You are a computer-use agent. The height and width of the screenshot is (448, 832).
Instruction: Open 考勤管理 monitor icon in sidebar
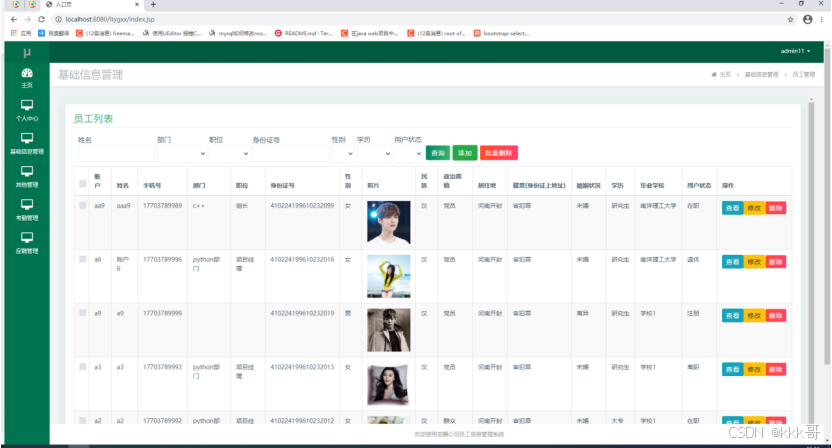(x=27, y=204)
